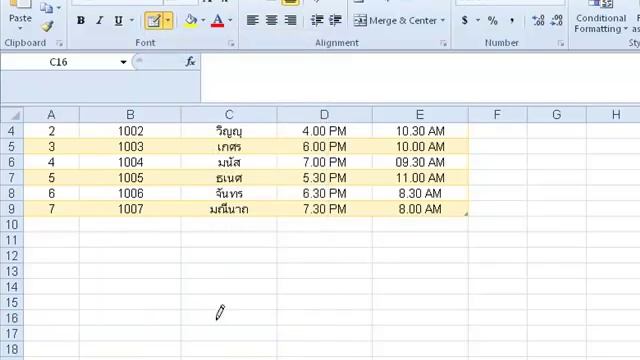Select row 9 header
The image size is (640, 360).
point(12,209)
